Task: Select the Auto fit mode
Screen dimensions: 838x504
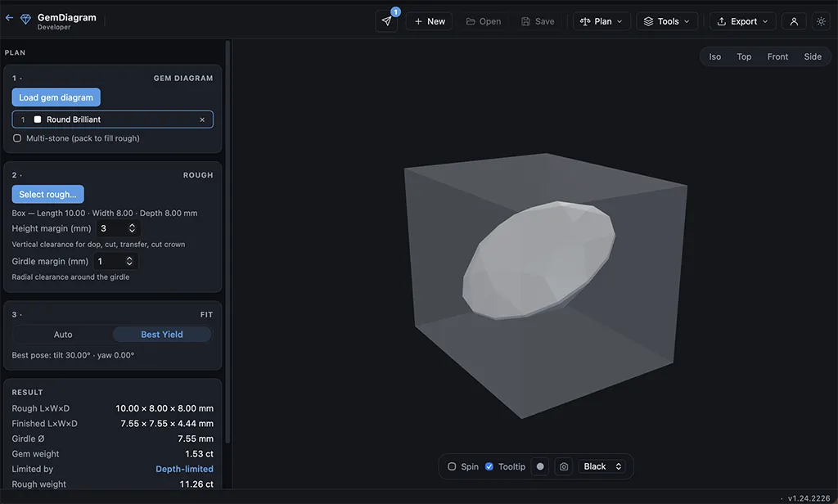Action: 62,335
